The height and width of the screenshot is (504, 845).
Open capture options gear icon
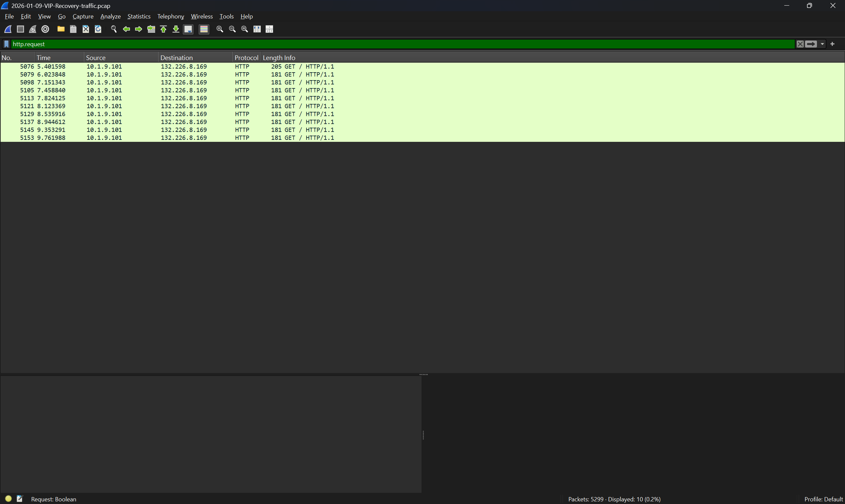[45, 29]
